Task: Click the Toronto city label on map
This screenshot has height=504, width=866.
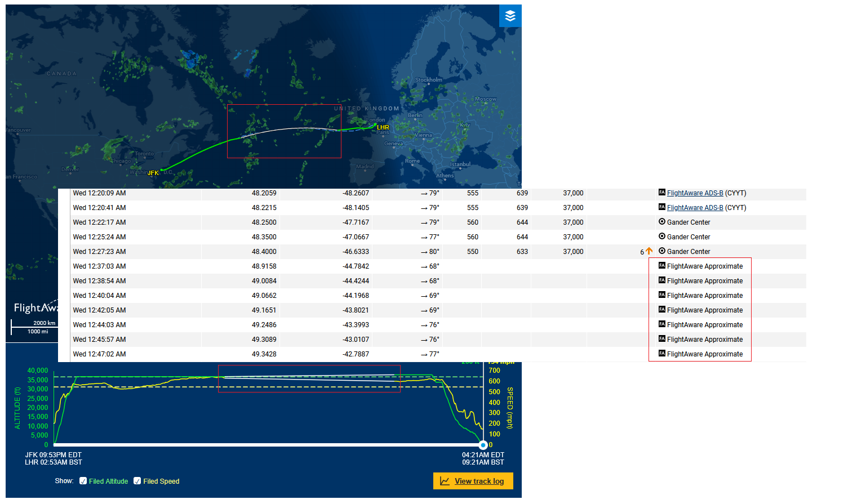Action: tap(144, 154)
